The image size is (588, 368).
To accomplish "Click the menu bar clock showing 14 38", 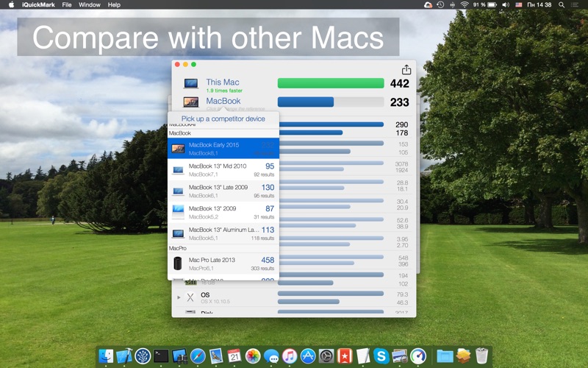I will click(539, 5).
